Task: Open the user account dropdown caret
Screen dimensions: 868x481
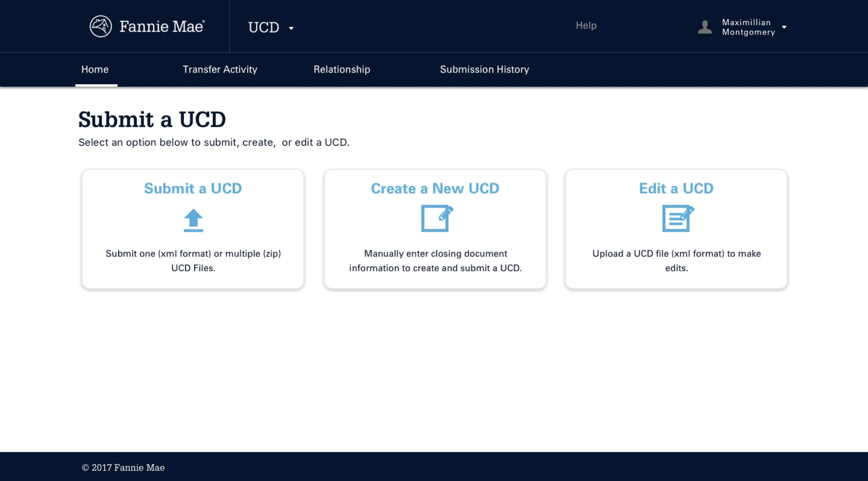Action: coord(784,27)
